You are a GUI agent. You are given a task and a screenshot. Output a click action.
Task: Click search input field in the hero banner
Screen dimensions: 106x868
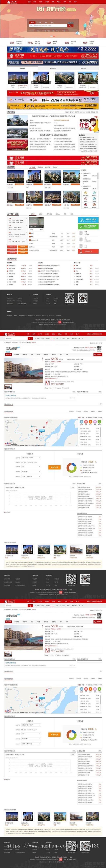tap(48, 26)
